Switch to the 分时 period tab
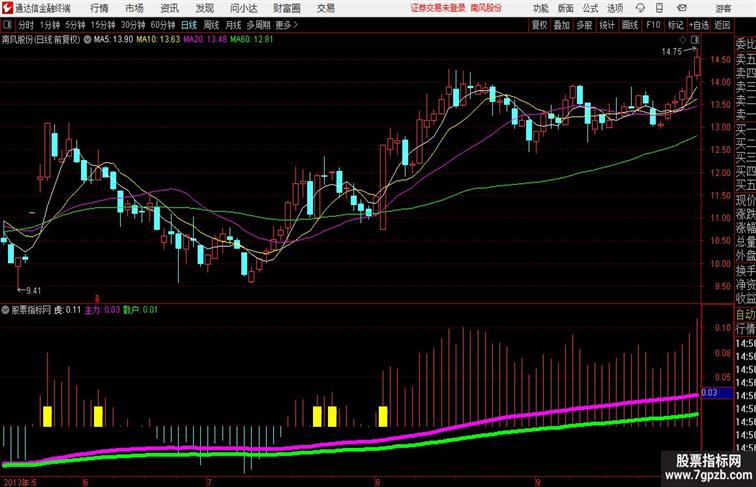Viewport: 756px width, 487px height. (x=26, y=25)
